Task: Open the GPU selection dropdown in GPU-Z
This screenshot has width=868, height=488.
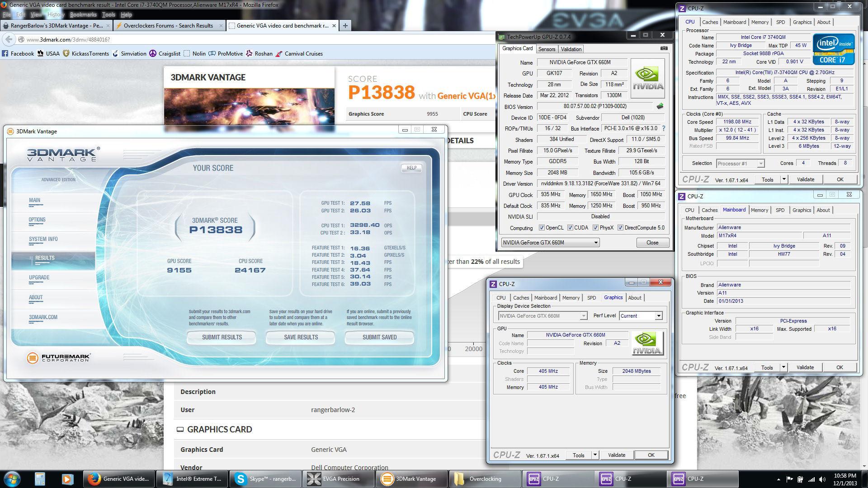Action: 550,243
